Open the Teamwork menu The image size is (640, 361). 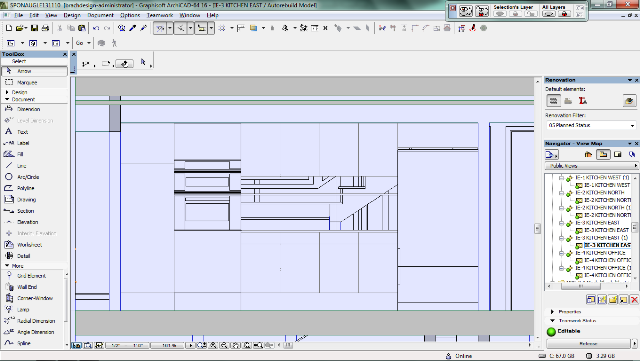click(160, 15)
